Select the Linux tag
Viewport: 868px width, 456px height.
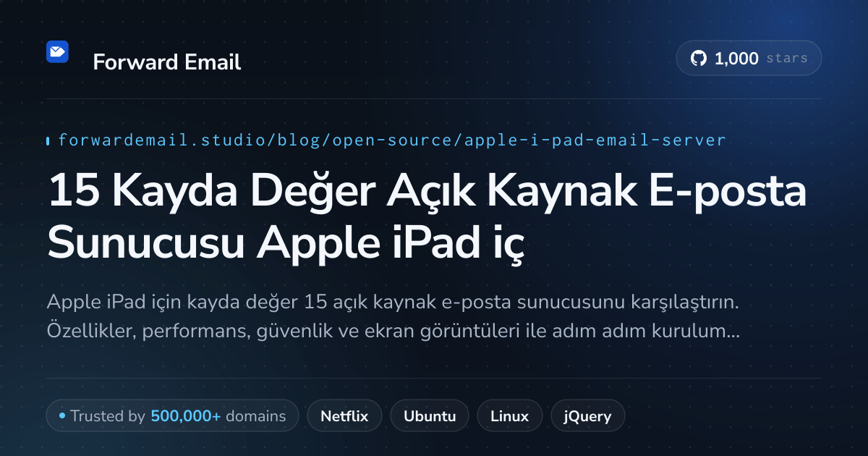(509, 416)
